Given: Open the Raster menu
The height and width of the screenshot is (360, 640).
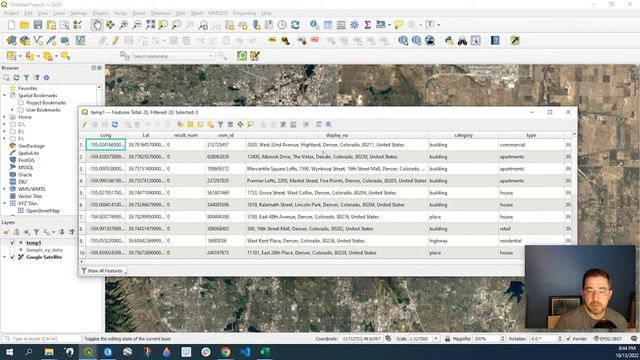Looking at the screenshot, I should click(139, 13).
